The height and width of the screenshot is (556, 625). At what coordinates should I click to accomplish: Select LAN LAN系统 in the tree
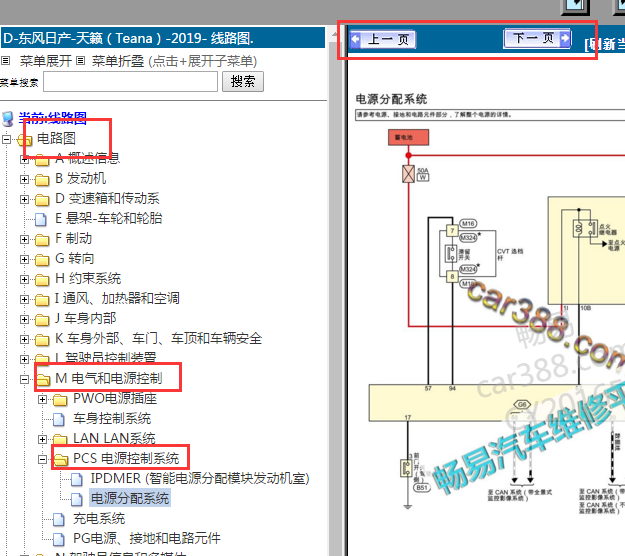click(114, 438)
